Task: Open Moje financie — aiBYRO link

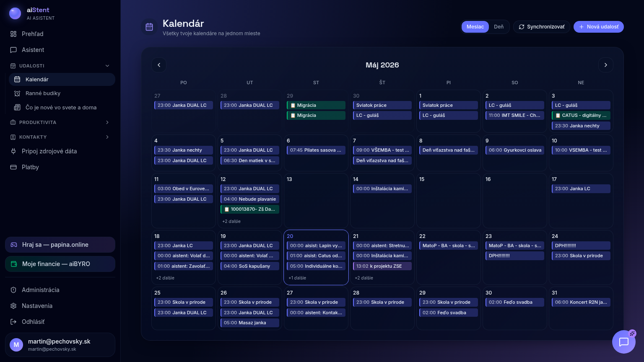Action: pos(60,264)
